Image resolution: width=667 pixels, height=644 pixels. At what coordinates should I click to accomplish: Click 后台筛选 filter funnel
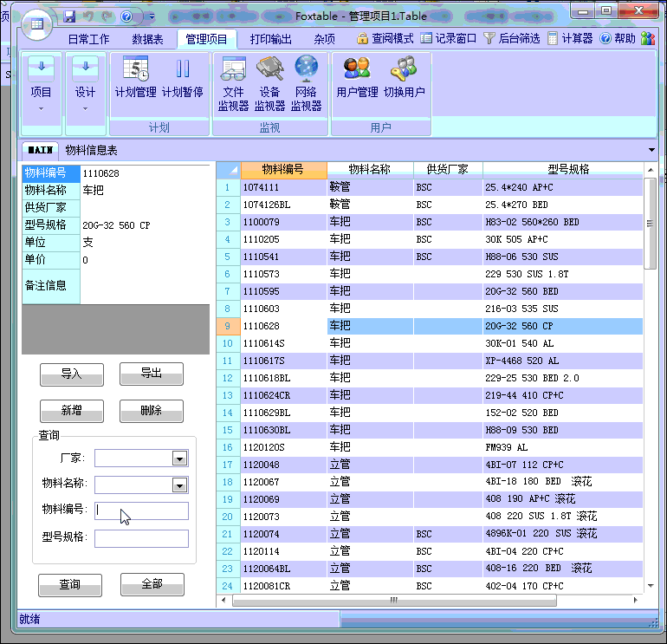tap(512, 39)
